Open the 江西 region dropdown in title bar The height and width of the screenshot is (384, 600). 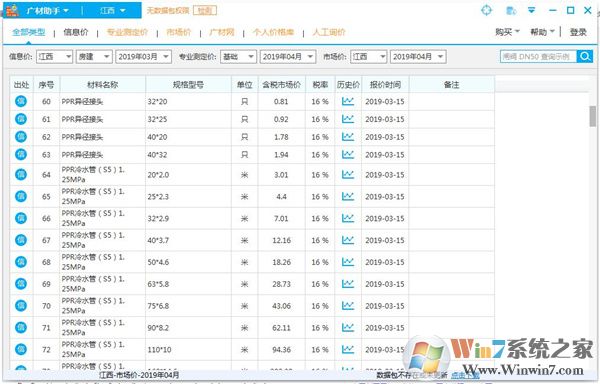tap(112, 11)
